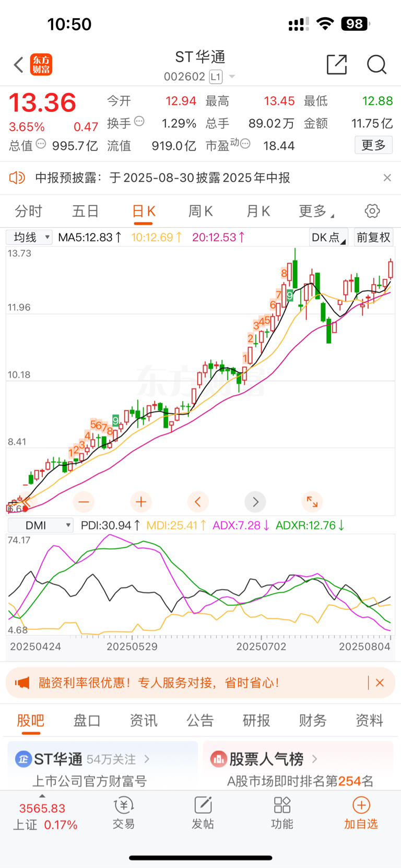
Task: Tap the 企 badge beside ST华通
Action: pyautogui.click(x=23, y=759)
